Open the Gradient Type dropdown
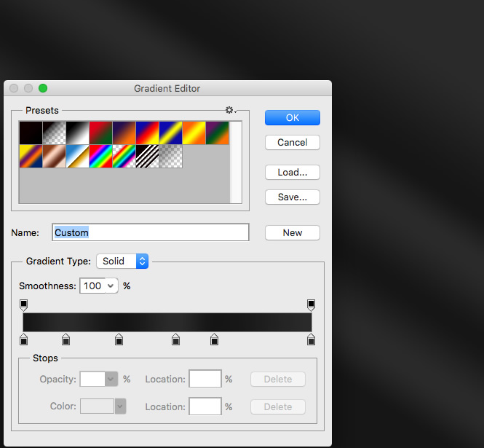This screenshot has height=448, width=484. pos(122,261)
